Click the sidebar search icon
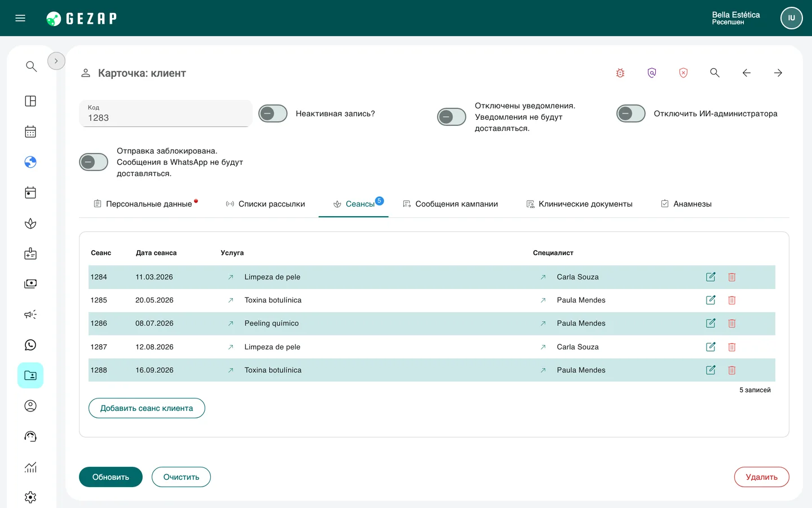 click(31, 67)
